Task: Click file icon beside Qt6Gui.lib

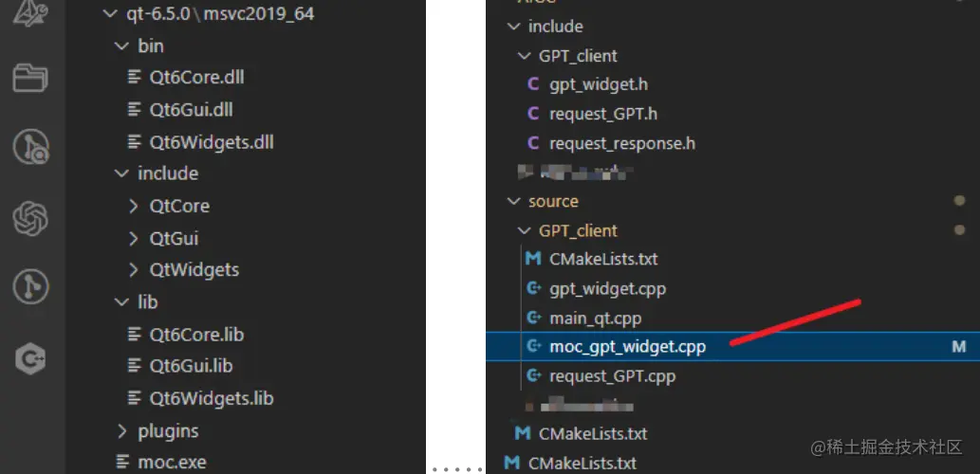Action: point(134,365)
